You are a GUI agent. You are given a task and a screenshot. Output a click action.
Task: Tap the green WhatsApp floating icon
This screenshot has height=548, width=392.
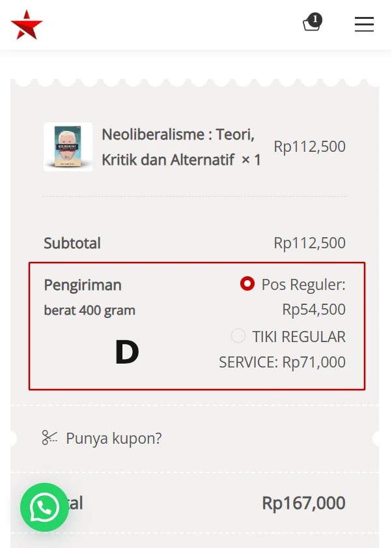click(44, 507)
